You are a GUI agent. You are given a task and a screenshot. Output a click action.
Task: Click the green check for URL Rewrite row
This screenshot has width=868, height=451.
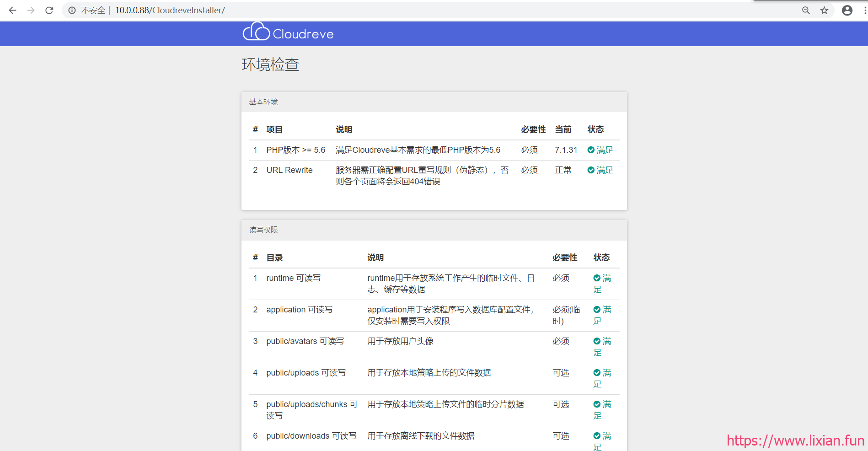[x=591, y=170]
